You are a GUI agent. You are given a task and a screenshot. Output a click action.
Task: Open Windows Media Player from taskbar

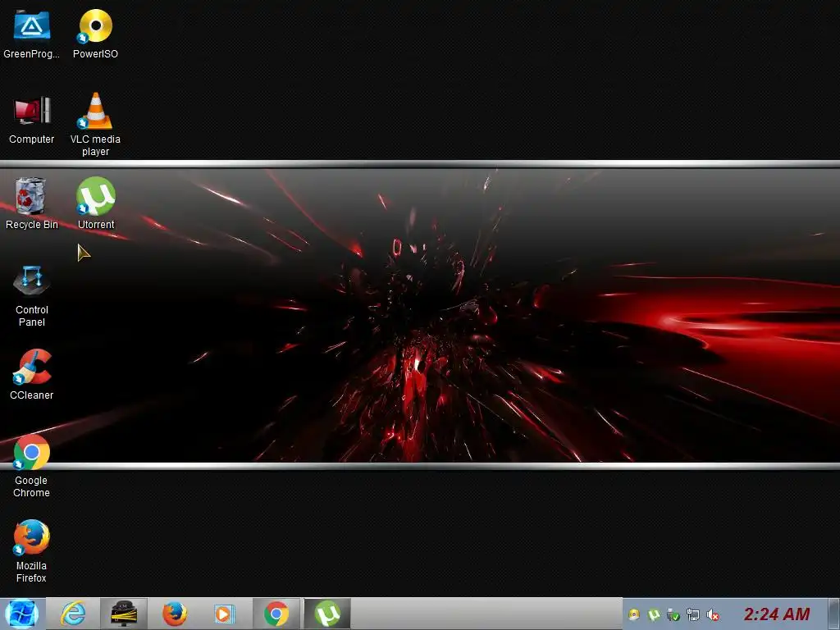coord(223,614)
